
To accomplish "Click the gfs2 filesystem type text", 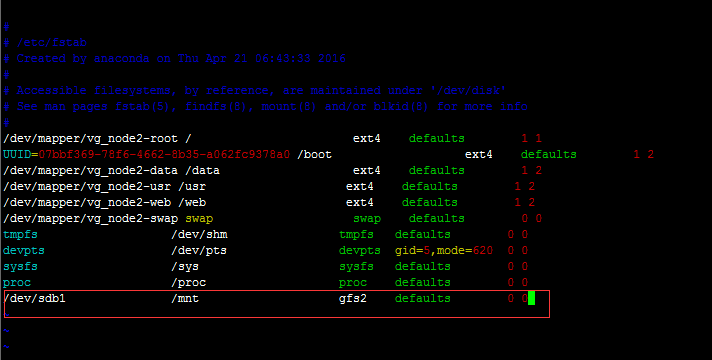I will pos(352,298).
